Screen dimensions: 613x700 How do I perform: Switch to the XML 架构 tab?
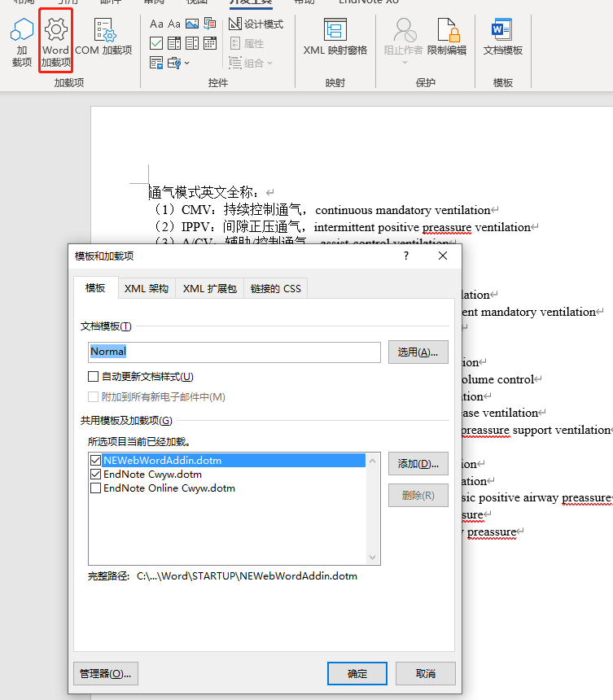click(x=147, y=289)
